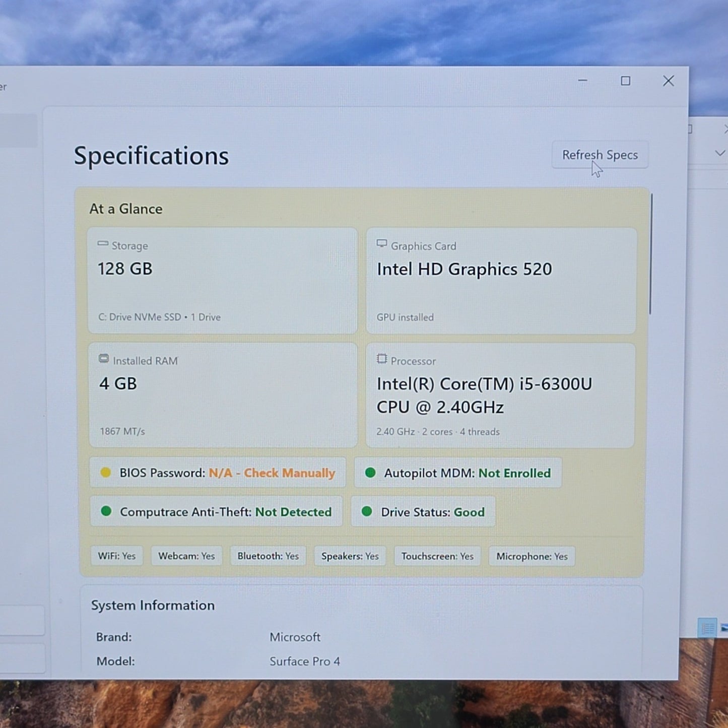
Task: Click the At a Glance heading
Action: pyautogui.click(x=126, y=209)
